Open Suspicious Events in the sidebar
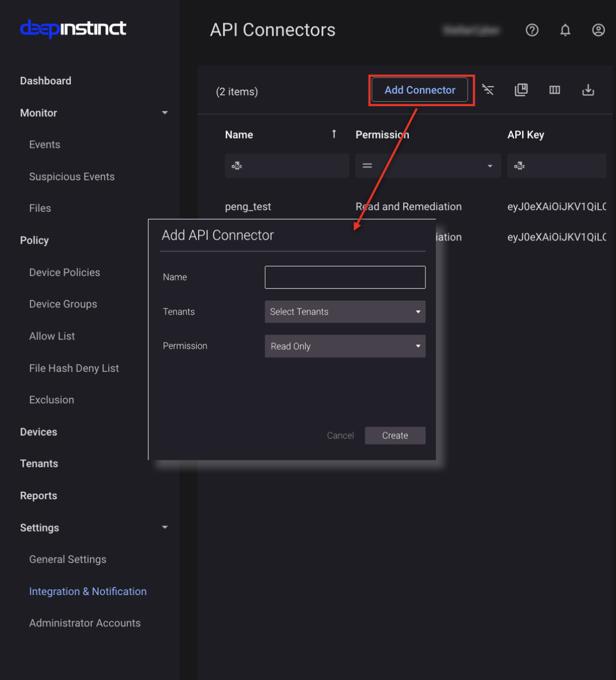This screenshot has width=616, height=680. pos(72,176)
